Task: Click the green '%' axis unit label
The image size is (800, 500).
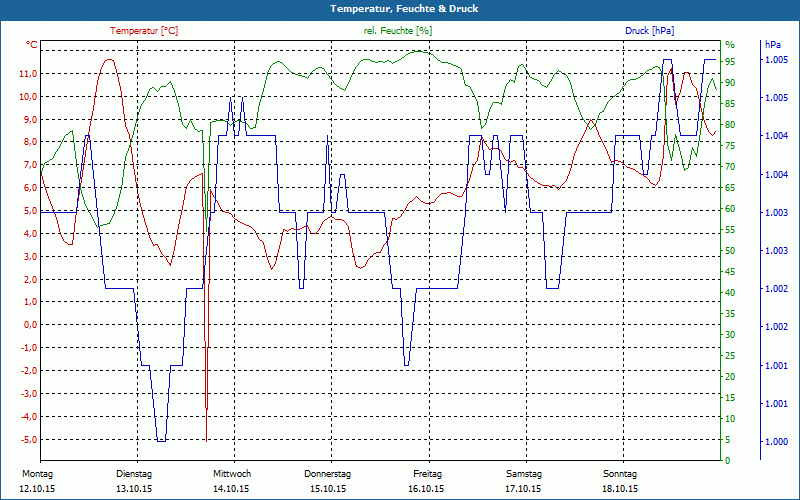Action: (x=730, y=45)
